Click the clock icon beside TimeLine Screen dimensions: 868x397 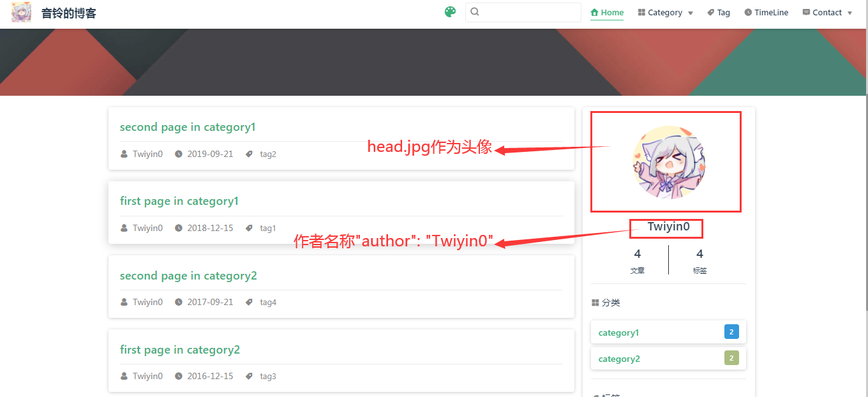(747, 12)
